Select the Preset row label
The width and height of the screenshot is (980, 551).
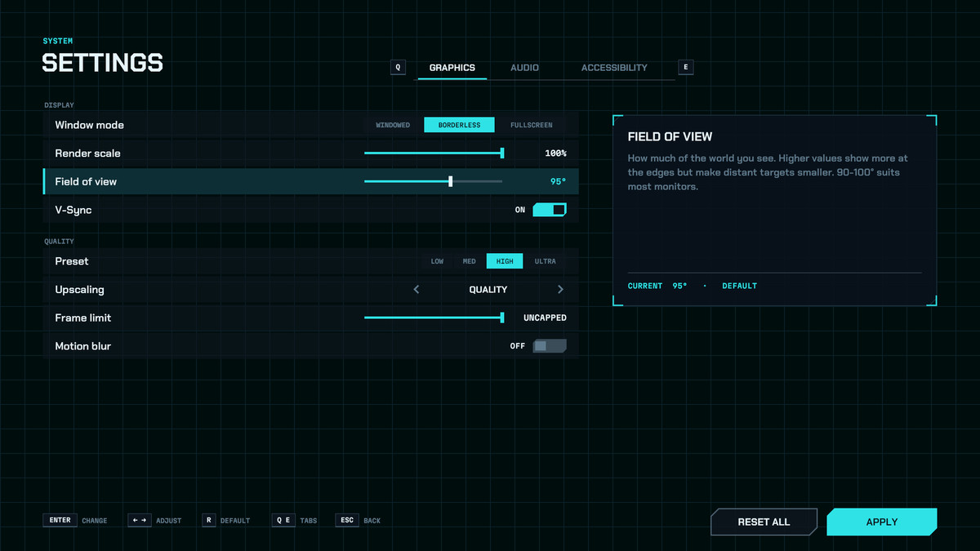pyautogui.click(x=72, y=261)
